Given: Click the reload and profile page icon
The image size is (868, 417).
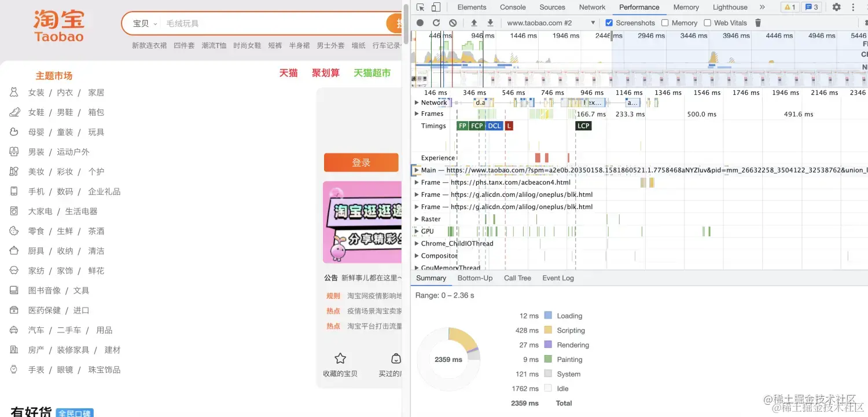Looking at the screenshot, I should [x=436, y=23].
